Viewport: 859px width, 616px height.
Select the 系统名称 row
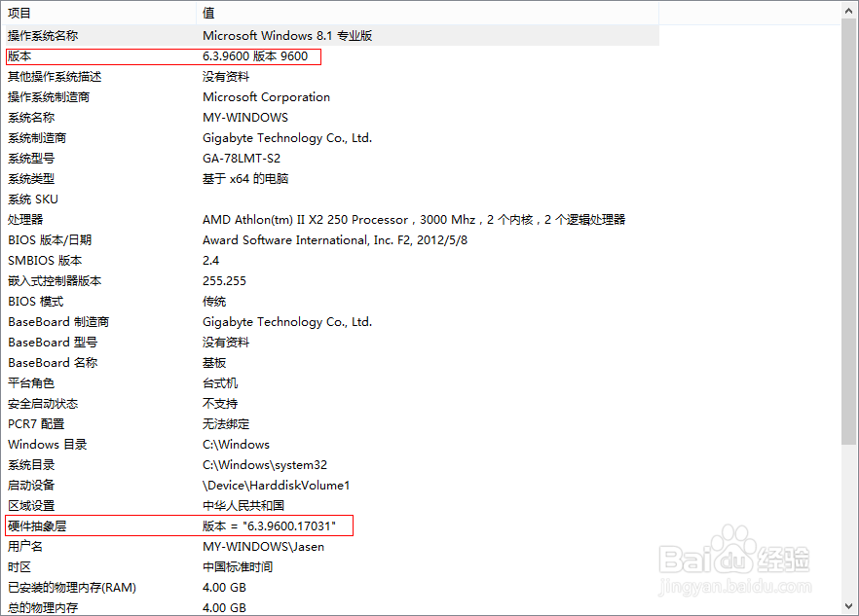pos(330,117)
